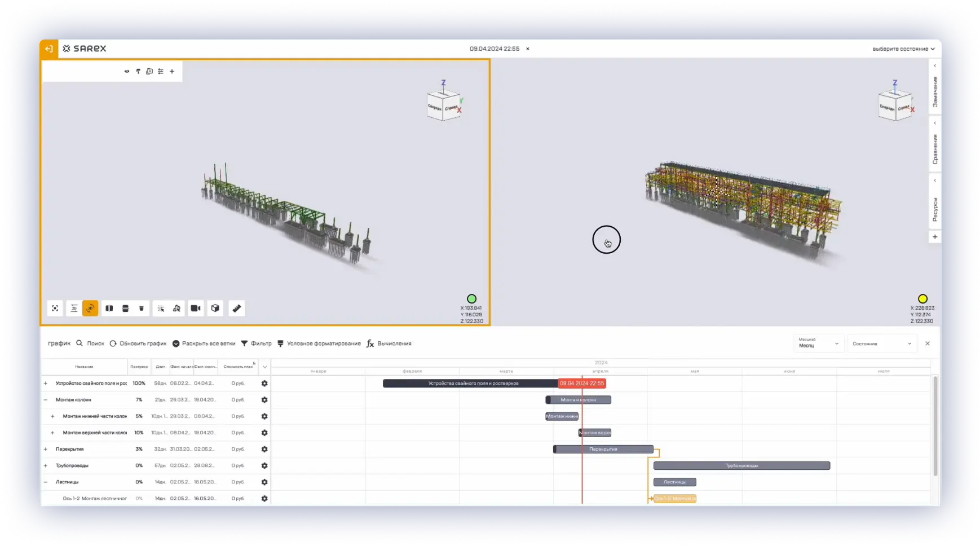Collapse the 'Монтаж колонн' branch
The image size is (980, 546).
[x=46, y=400]
